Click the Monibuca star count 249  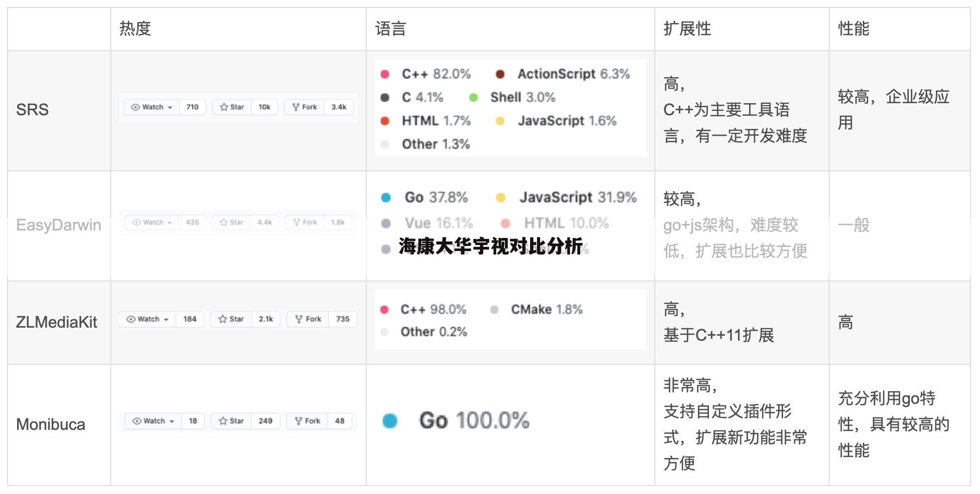point(266,421)
